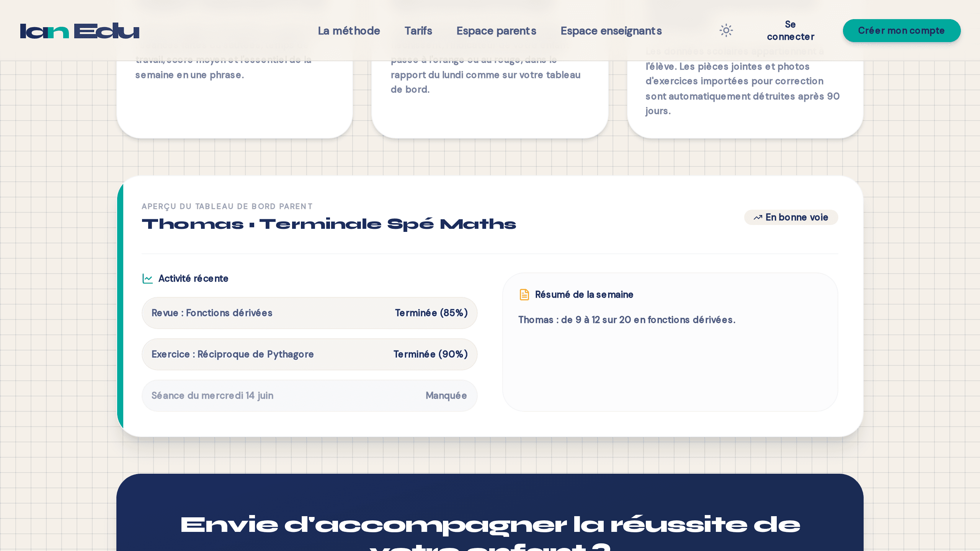Click the Aperçu du tableau de bord parent label
The height and width of the screenshot is (551, 980).
[x=227, y=207]
